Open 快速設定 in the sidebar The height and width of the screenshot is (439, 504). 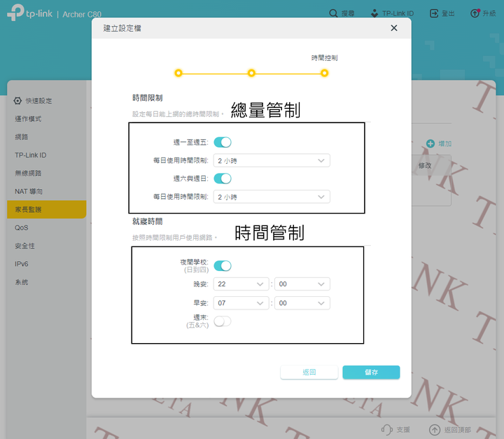point(38,101)
